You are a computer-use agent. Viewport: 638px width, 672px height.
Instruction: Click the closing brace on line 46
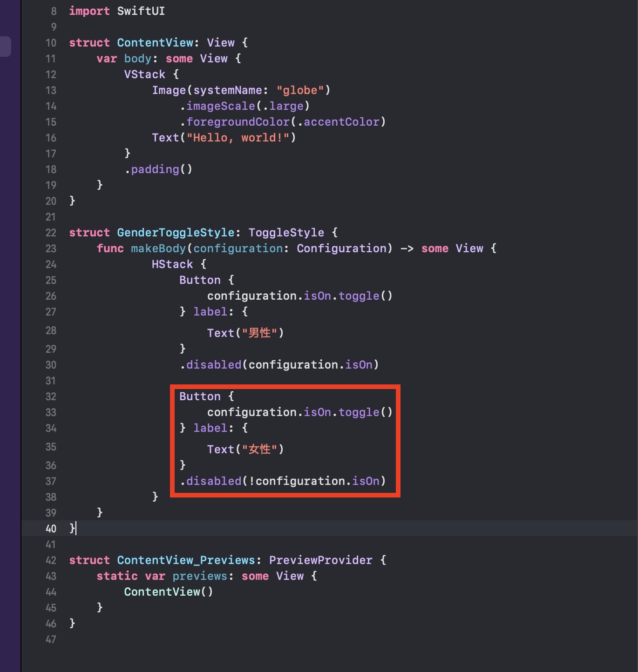[x=72, y=624]
